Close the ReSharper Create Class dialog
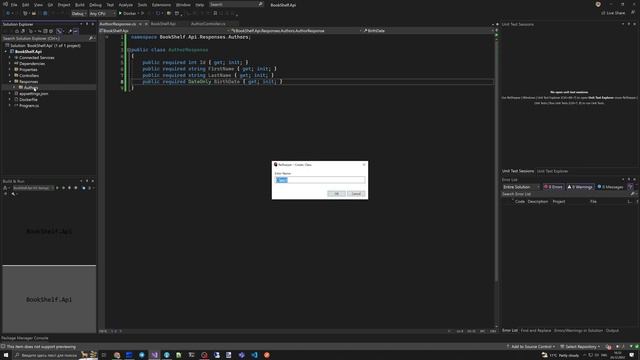This screenshot has width=640, height=360. tap(364, 164)
